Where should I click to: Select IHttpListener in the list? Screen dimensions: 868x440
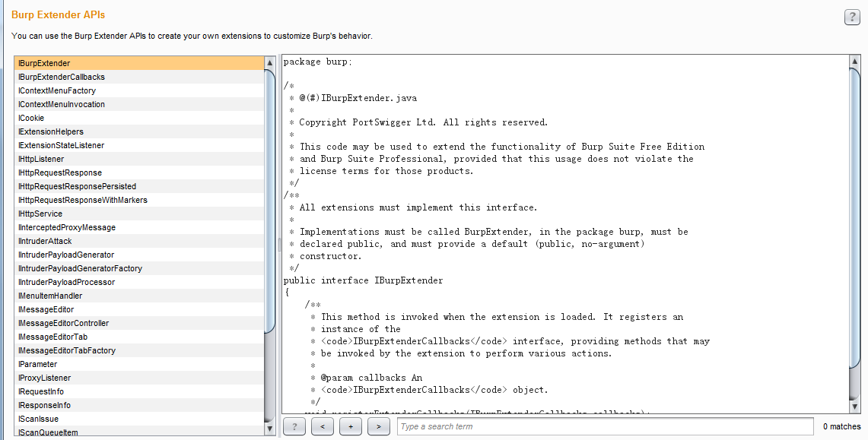(x=139, y=159)
